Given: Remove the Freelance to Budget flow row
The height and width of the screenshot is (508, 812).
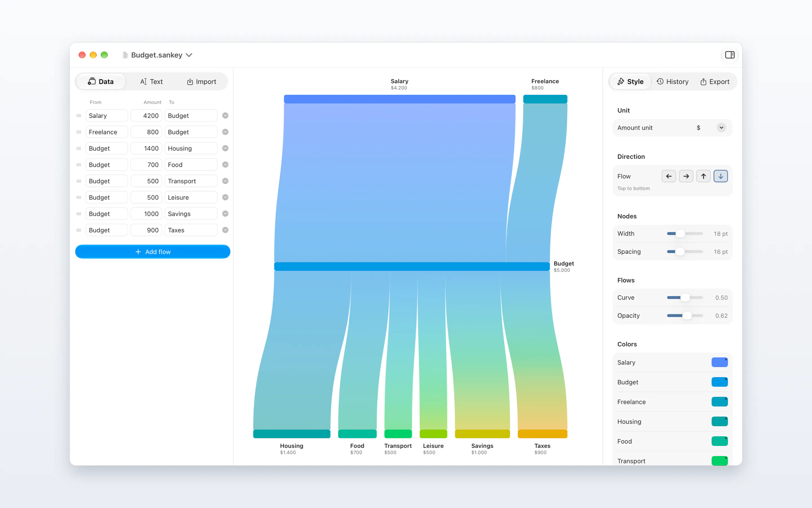Looking at the screenshot, I should tap(226, 132).
